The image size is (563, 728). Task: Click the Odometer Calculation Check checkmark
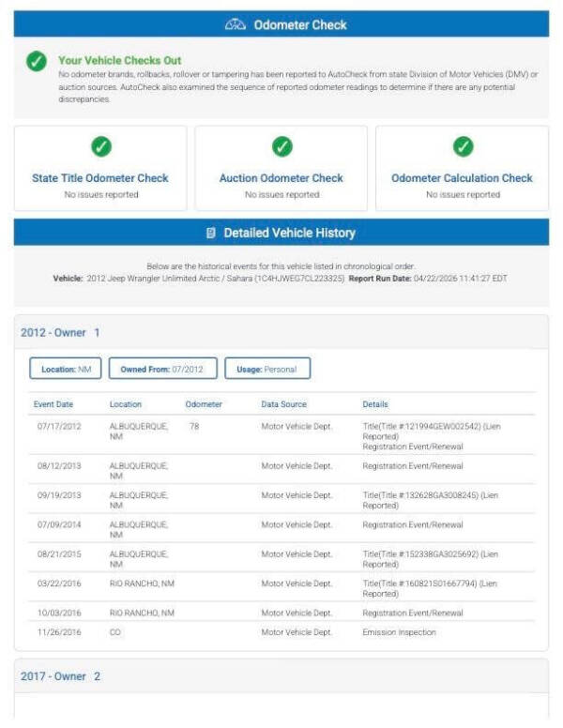pos(464,146)
